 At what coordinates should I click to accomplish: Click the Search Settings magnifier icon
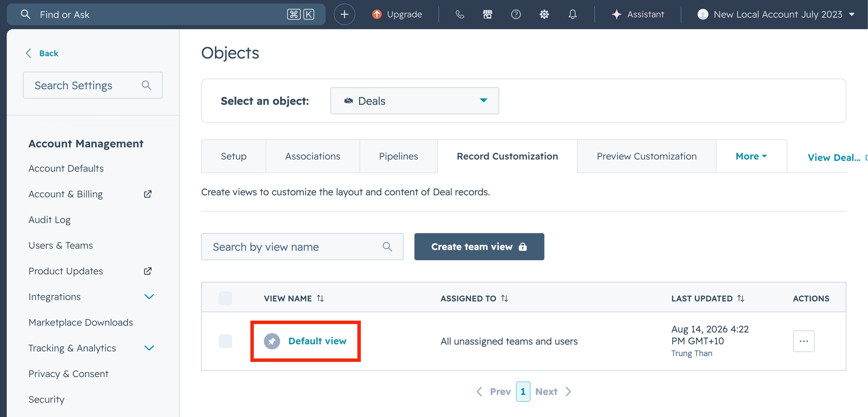click(x=147, y=85)
